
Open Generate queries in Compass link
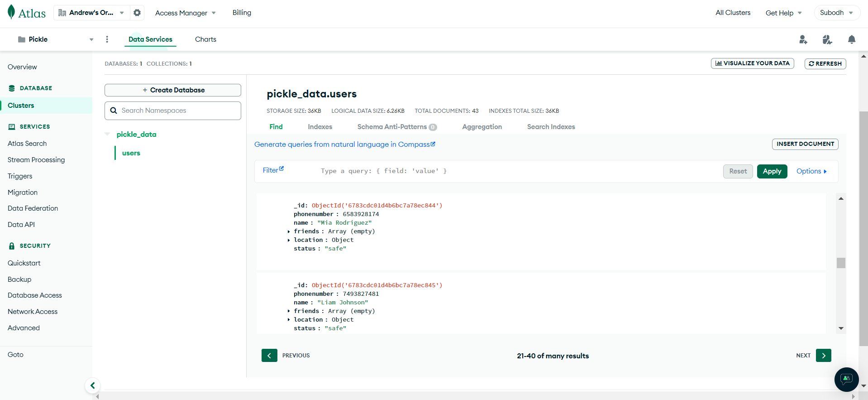point(345,145)
